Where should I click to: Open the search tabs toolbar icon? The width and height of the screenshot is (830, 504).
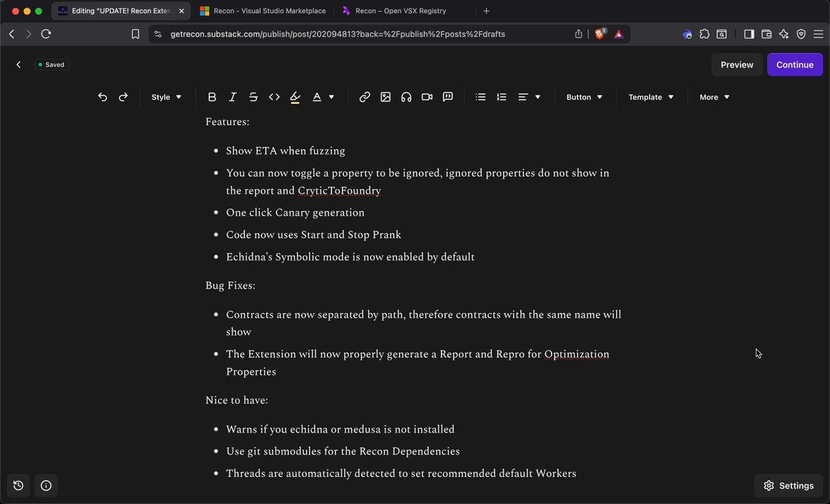coord(721,34)
